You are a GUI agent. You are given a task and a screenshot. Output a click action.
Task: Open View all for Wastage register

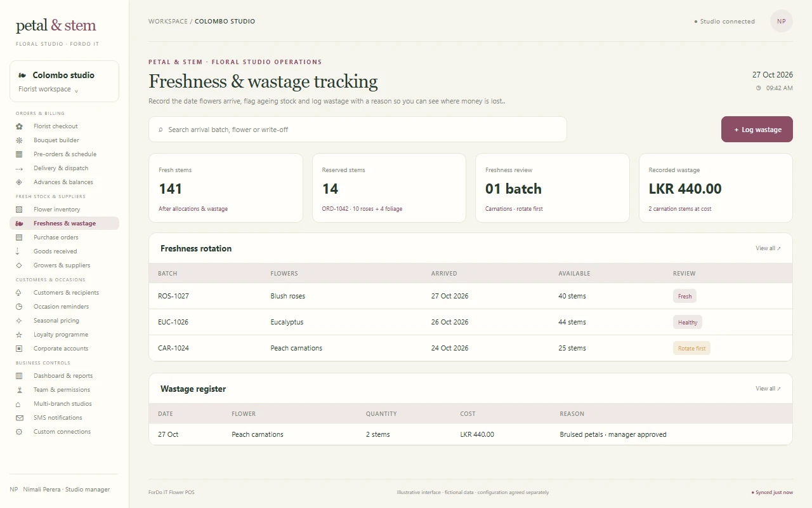tap(768, 389)
